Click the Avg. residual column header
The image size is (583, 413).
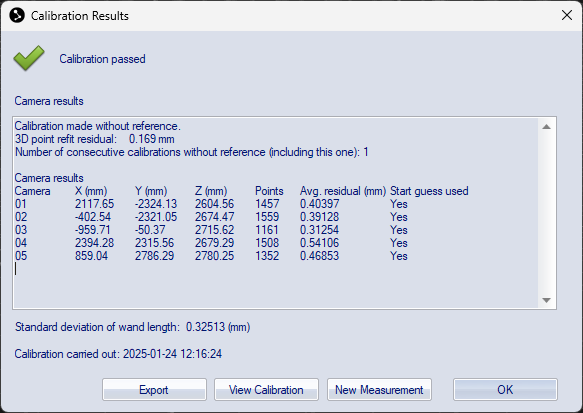coord(343,191)
